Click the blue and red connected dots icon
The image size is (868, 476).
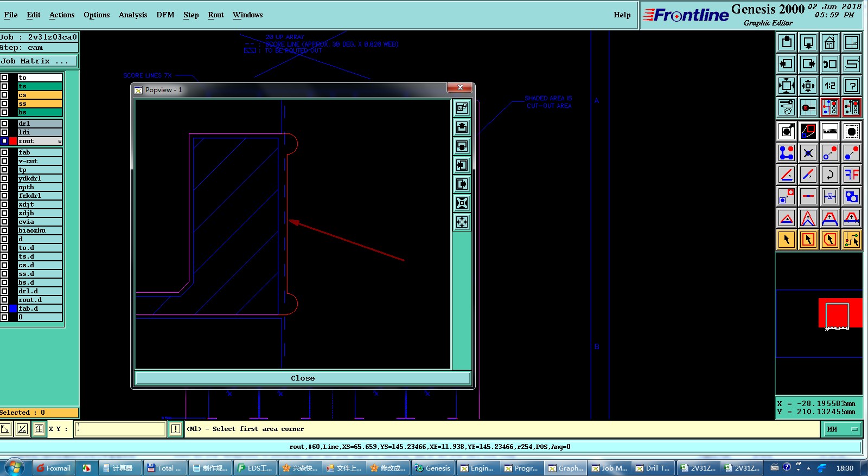[787, 153]
